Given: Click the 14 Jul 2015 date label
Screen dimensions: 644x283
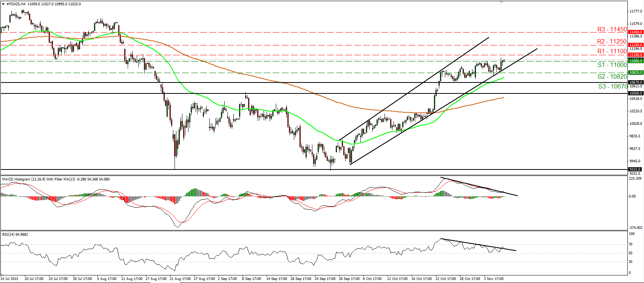Looking at the screenshot, I should [9, 279].
